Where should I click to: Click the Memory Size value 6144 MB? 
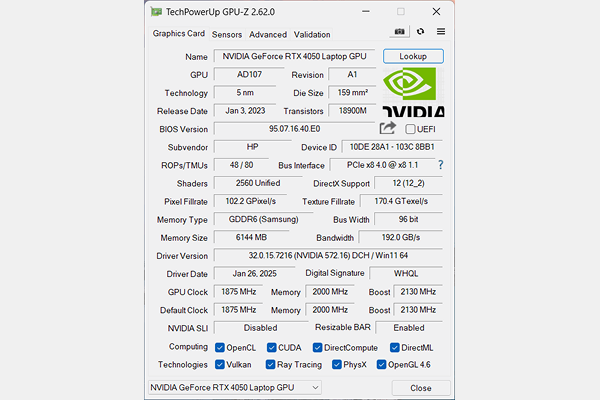coord(251,237)
